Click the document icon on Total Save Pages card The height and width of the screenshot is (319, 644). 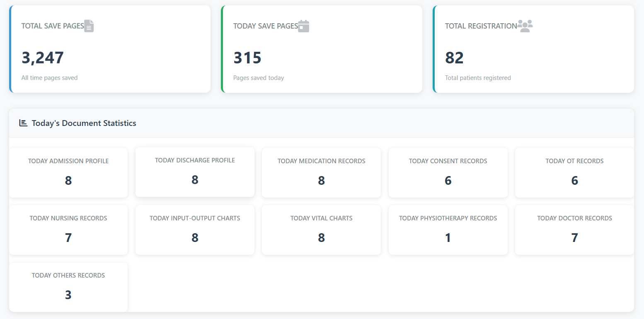(90, 26)
